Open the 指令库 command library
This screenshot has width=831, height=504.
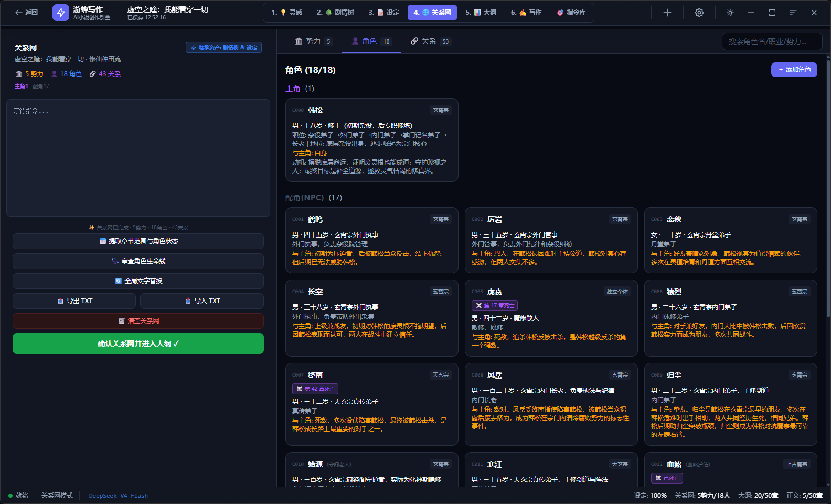(572, 13)
